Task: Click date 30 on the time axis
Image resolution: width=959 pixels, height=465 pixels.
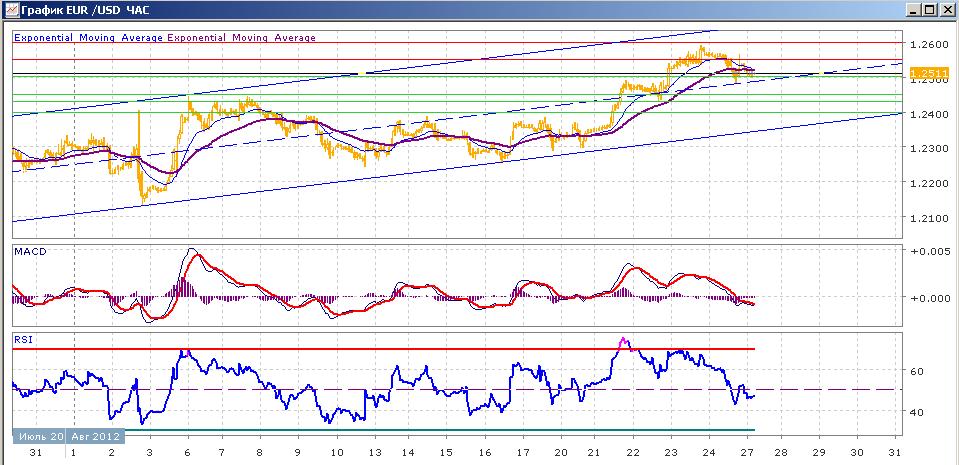Action: (x=857, y=453)
